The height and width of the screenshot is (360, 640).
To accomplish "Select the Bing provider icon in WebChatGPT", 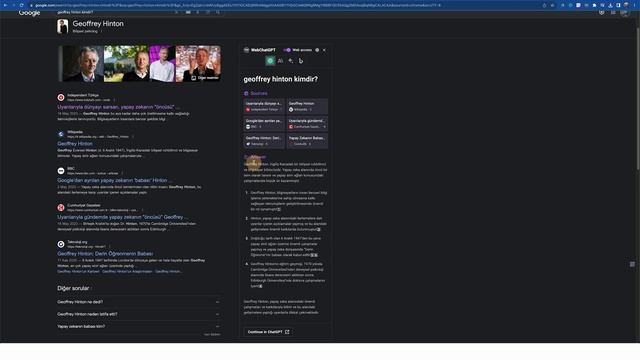I will pos(301,61).
